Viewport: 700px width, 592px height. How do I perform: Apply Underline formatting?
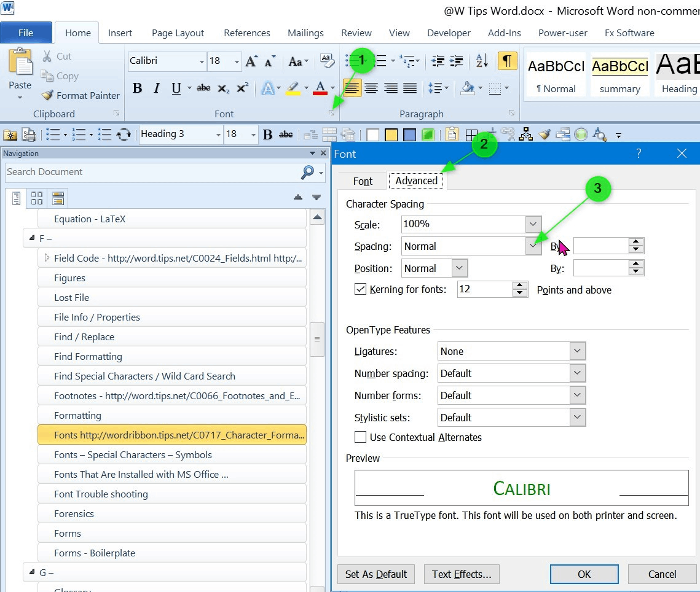pyautogui.click(x=176, y=88)
